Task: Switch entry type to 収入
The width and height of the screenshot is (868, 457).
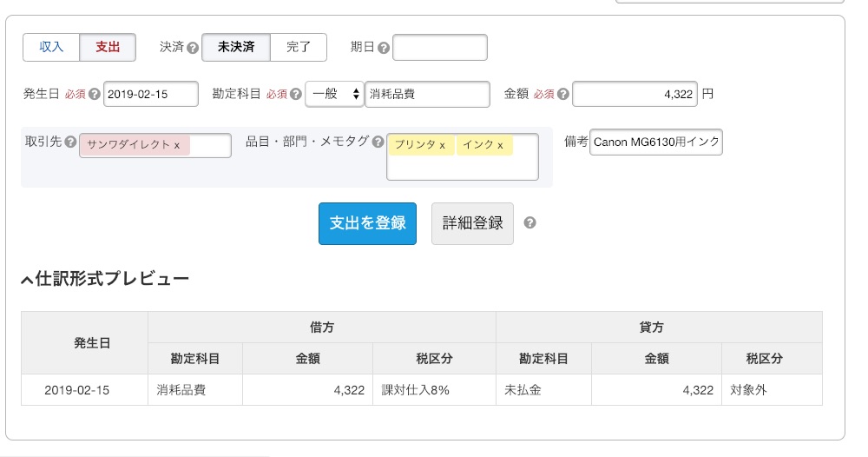Action: tap(51, 47)
